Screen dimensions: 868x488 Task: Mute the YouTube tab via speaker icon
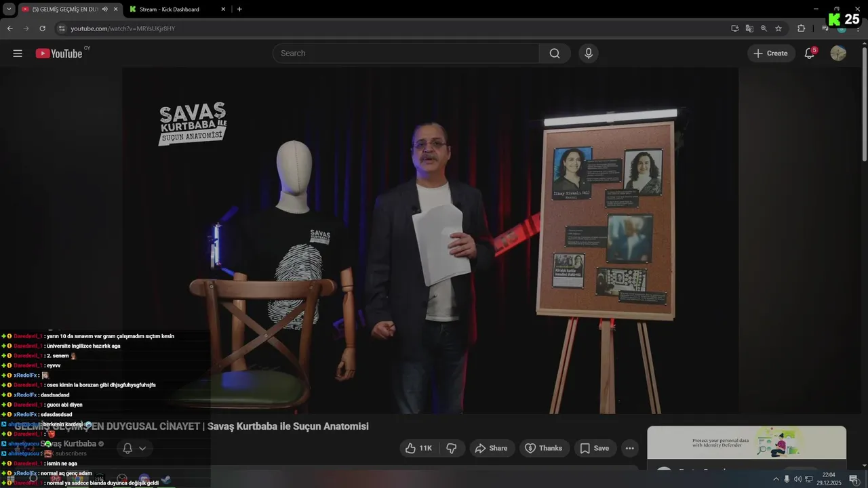104,9
